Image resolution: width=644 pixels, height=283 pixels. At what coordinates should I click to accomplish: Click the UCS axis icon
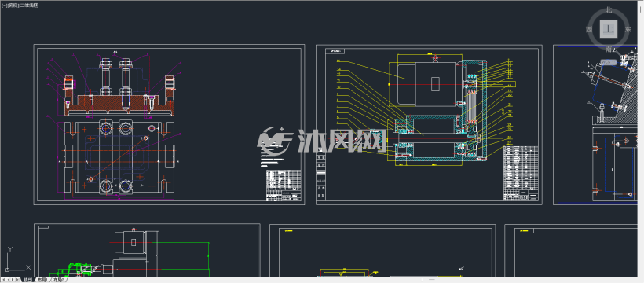tap(18, 259)
